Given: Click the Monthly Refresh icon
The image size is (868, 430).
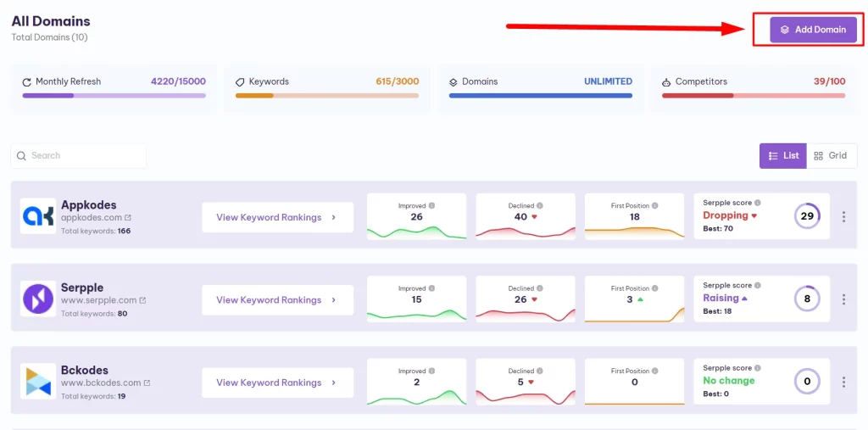Looking at the screenshot, I should coord(26,82).
